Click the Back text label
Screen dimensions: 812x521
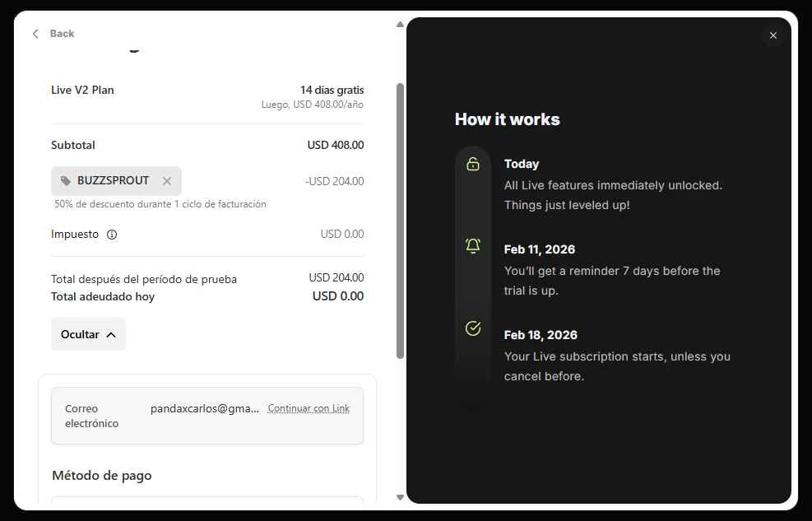pyautogui.click(x=63, y=34)
